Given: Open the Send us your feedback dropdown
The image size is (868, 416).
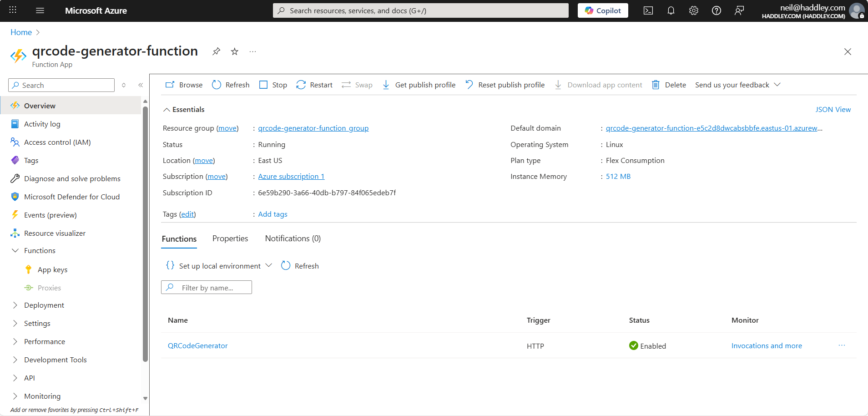Looking at the screenshot, I should [x=738, y=85].
